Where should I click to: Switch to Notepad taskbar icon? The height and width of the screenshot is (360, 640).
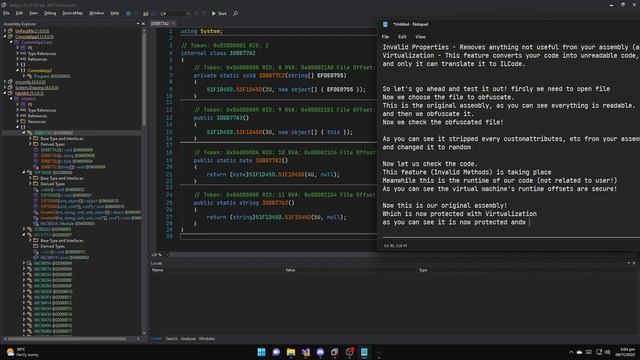pyautogui.click(x=364, y=352)
